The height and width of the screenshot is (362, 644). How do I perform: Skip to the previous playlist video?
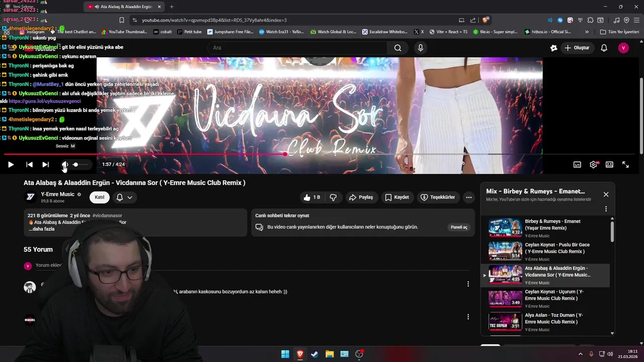tap(29, 164)
